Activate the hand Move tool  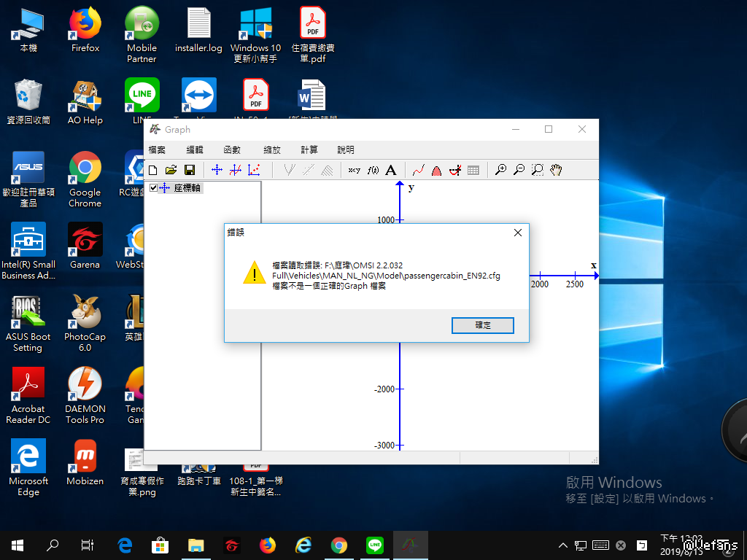556,170
